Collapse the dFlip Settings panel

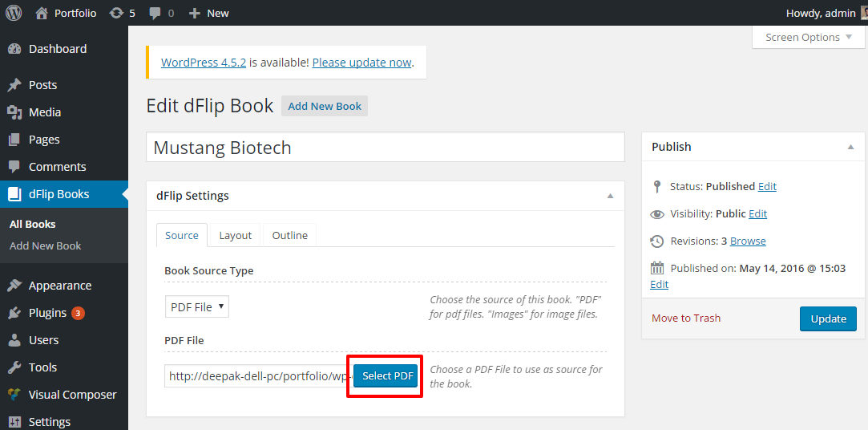tap(610, 196)
